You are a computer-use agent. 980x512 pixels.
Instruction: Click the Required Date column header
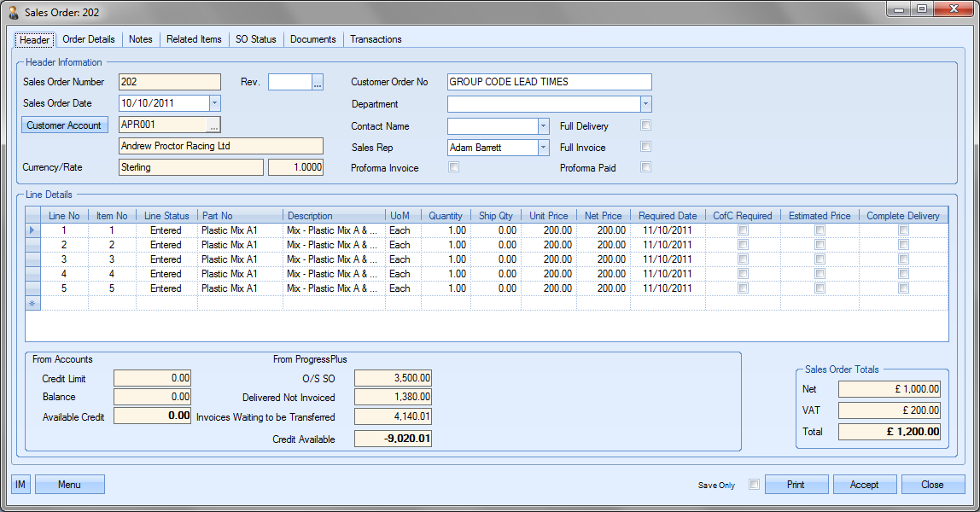tap(668, 216)
